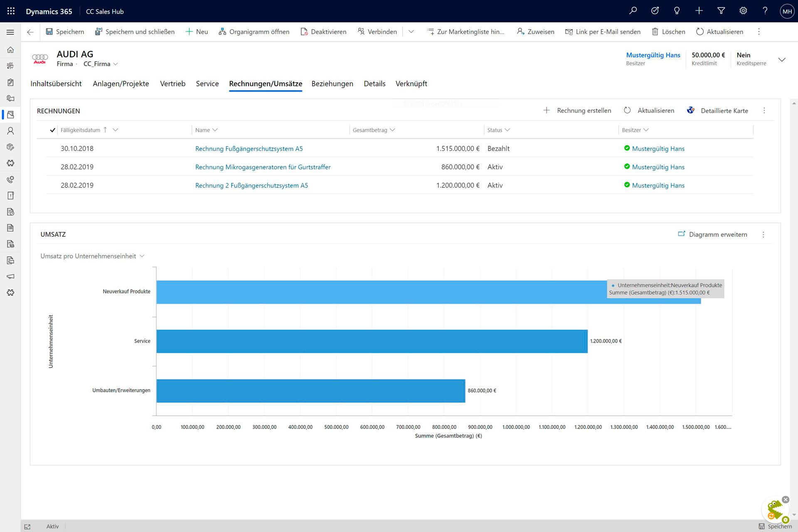Expand the header details chevron
Viewport: 798px width, 532px height.
click(x=782, y=59)
